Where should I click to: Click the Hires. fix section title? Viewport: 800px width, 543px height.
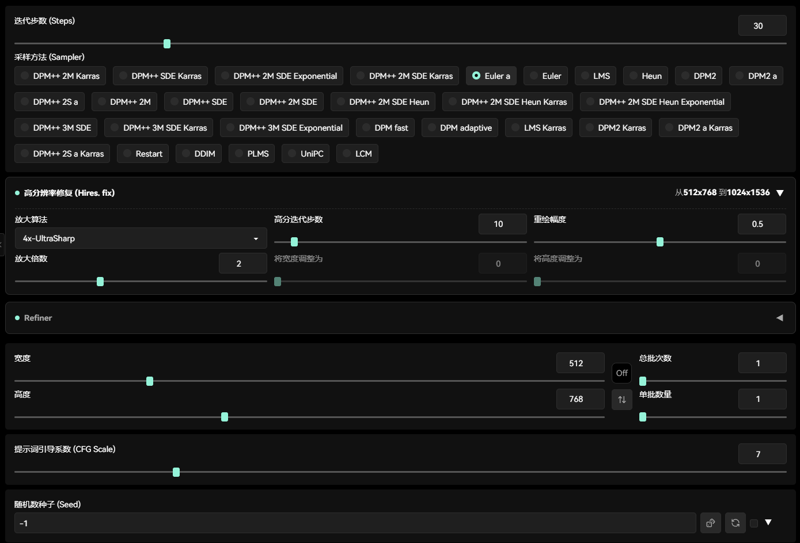pyautogui.click(x=69, y=193)
